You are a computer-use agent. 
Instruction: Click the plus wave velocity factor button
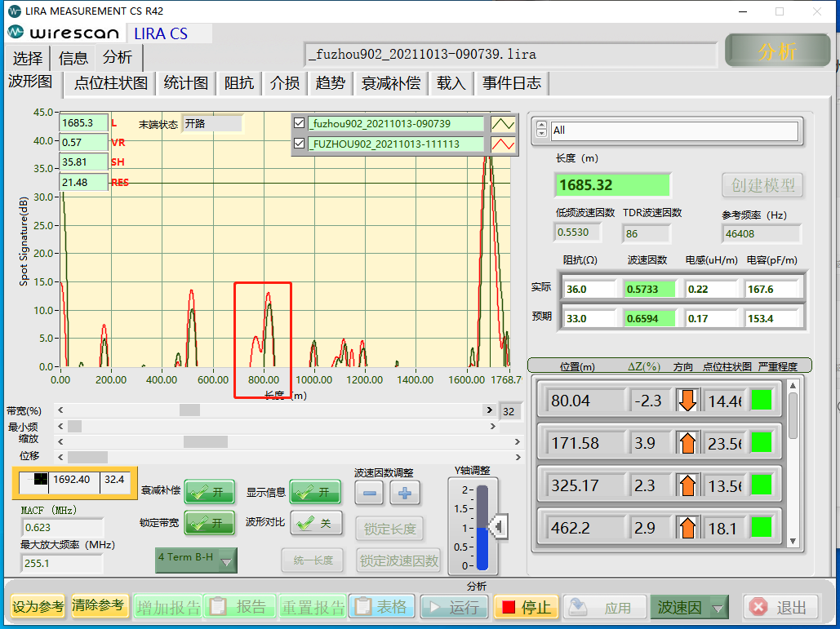(406, 493)
